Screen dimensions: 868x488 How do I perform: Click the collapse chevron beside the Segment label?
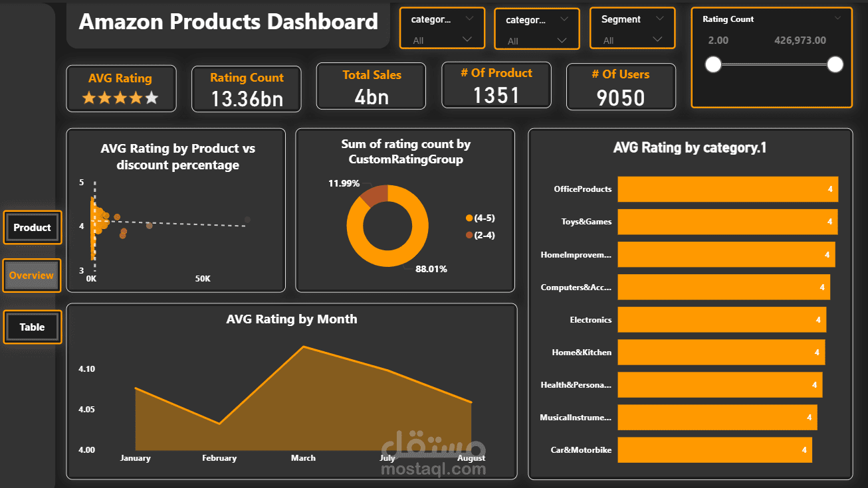click(659, 19)
